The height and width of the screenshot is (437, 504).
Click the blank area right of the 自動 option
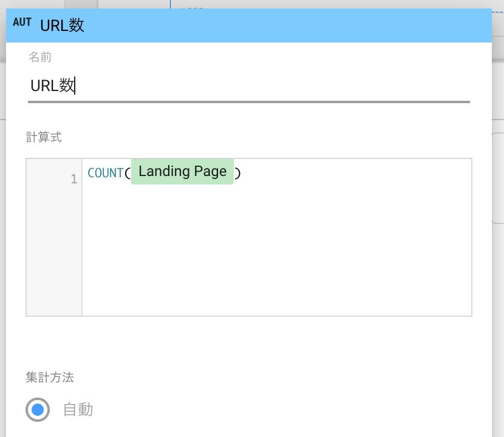273,410
